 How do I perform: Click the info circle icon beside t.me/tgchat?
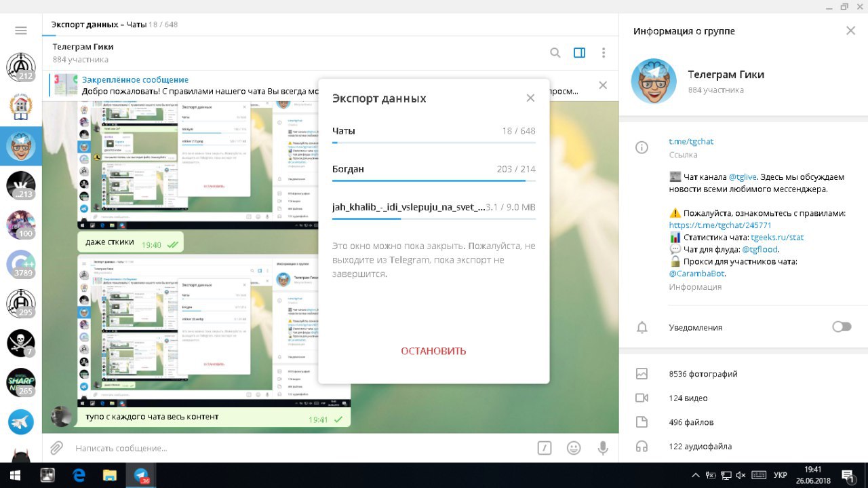tap(642, 148)
